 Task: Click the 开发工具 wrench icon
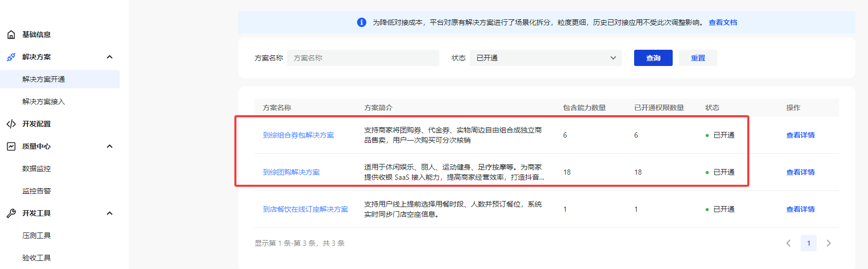pyautogui.click(x=11, y=213)
